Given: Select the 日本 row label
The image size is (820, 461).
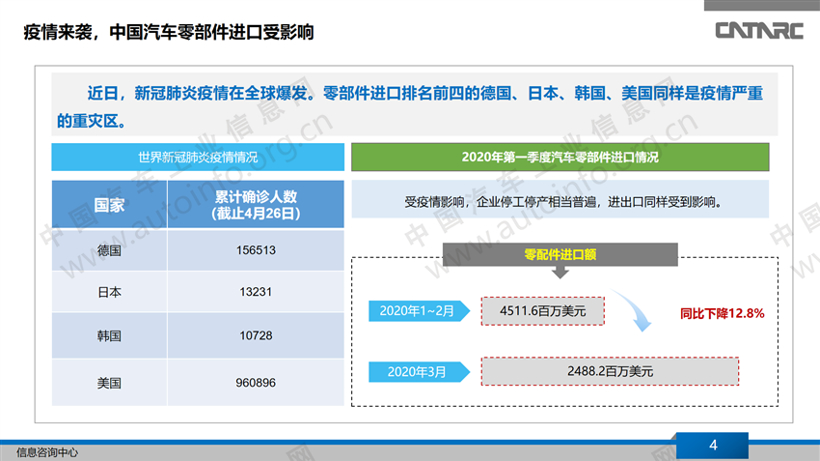Looking at the screenshot, I should pyautogui.click(x=109, y=292).
